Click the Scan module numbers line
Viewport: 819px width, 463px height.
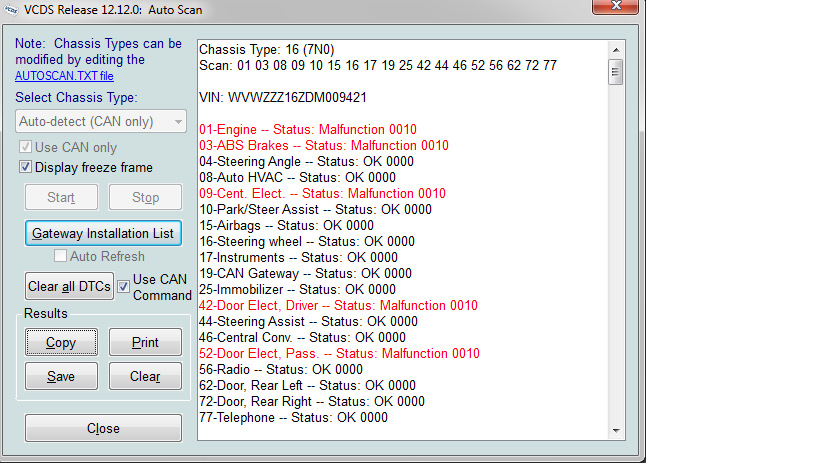[x=378, y=65]
